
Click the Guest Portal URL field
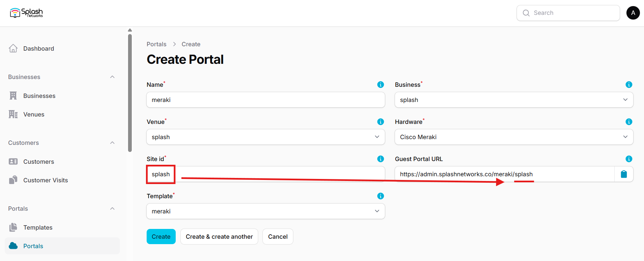[x=504, y=174]
